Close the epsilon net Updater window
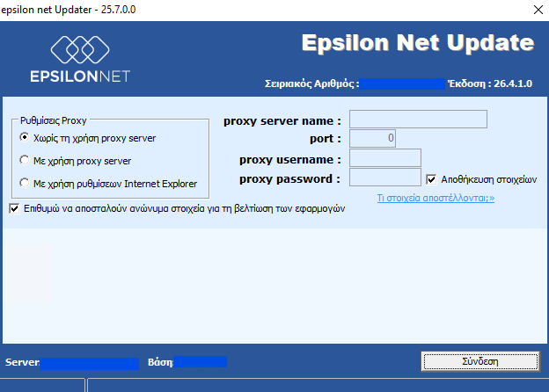549x392 pixels. (538, 10)
